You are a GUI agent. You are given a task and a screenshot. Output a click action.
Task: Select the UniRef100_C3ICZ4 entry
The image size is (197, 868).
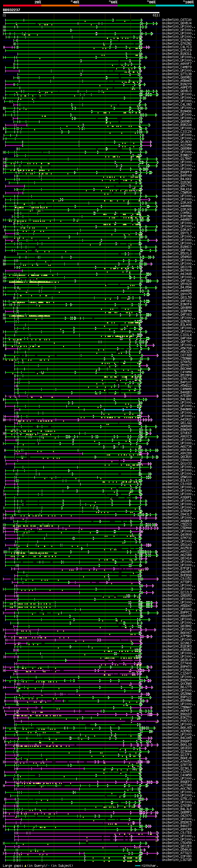click(177, 131)
